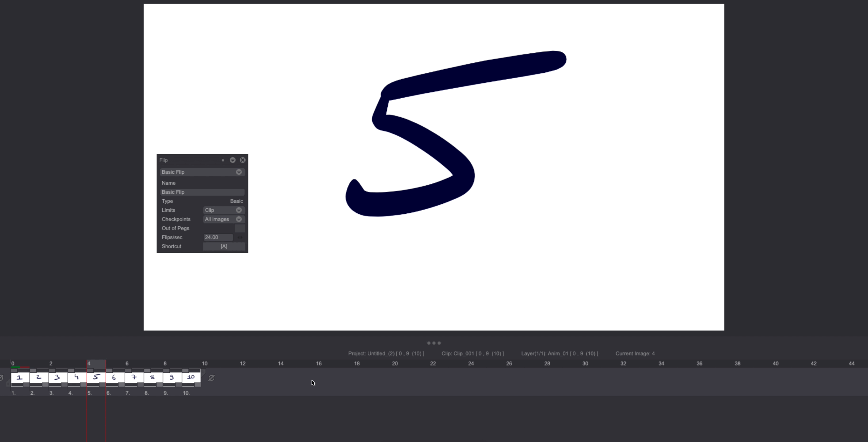Viewport: 868px width, 442px height.
Task: Click the timeline ruler at frame 20
Action: [x=395, y=363]
